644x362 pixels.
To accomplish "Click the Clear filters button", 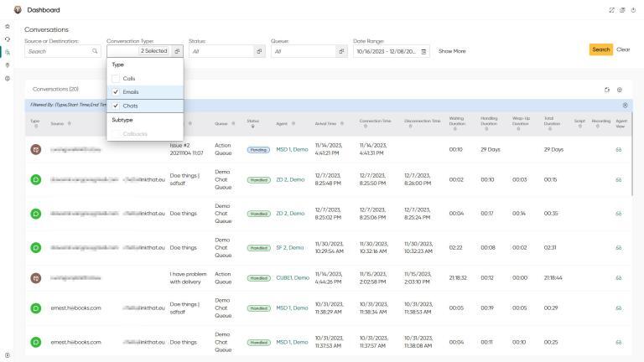I will [x=623, y=50].
